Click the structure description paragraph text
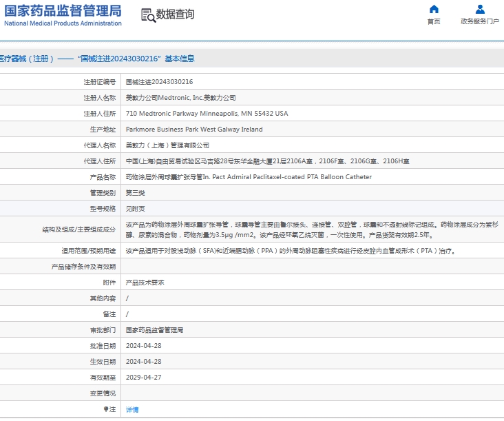This screenshot has height=421, width=504. 312,229
